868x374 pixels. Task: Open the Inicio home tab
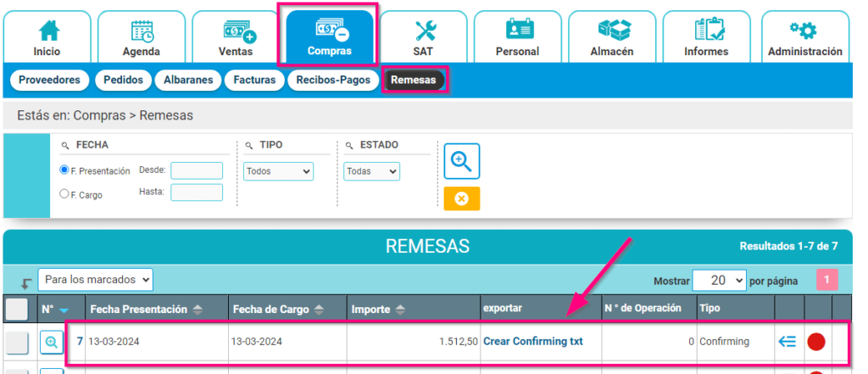[47, 37]
